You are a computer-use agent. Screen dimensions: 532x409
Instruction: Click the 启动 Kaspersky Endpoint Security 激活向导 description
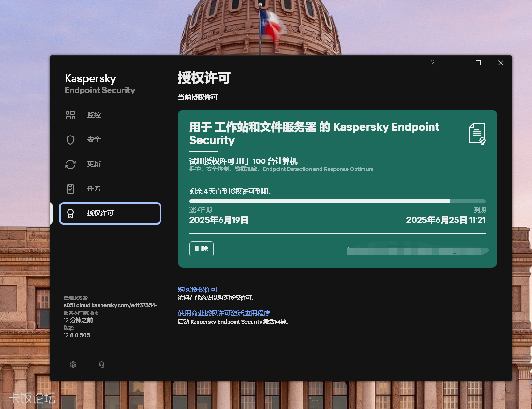[x=233, y=322]
